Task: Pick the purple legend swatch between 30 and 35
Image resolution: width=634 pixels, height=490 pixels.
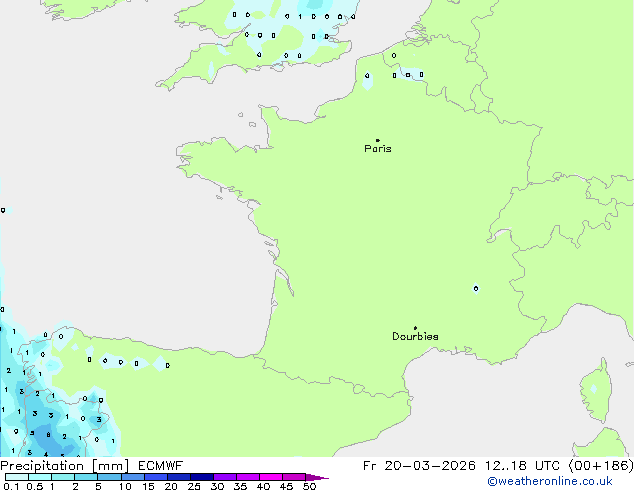Action: (225, 477)
